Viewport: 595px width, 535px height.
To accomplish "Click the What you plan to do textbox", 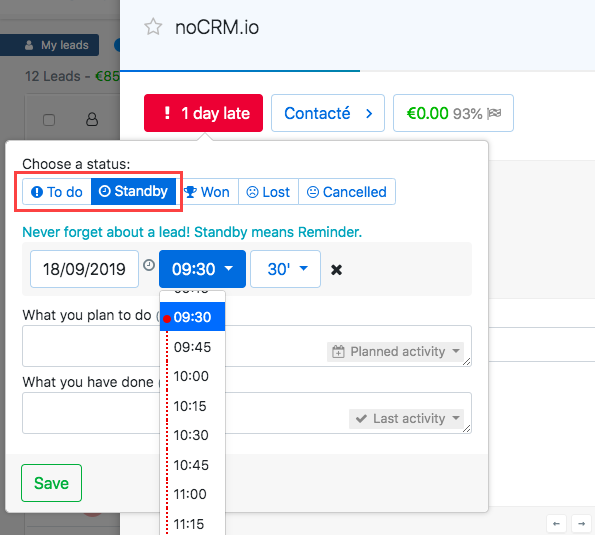I will [247, 346].
